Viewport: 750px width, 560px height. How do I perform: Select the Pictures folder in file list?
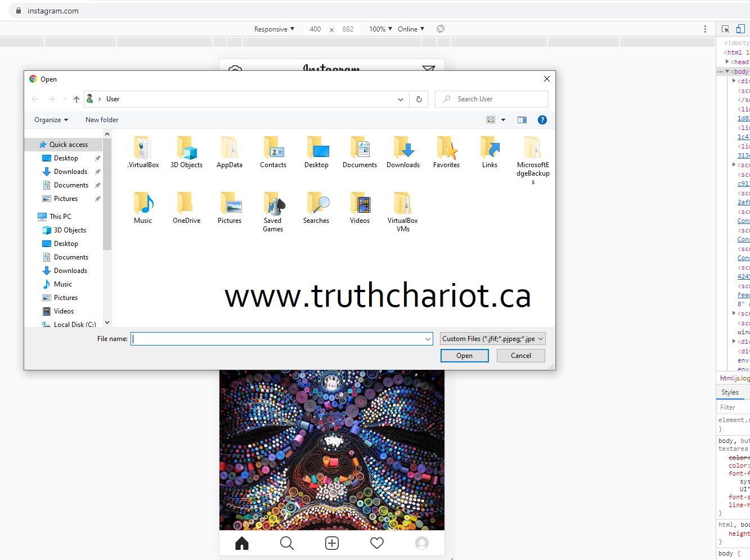pyautogui.click(x=230, y=208)
